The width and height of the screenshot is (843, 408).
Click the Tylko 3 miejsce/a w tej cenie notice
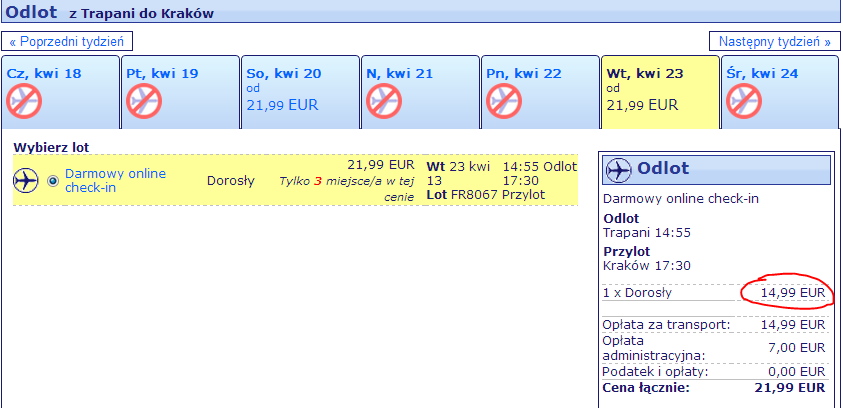[347, 189]
